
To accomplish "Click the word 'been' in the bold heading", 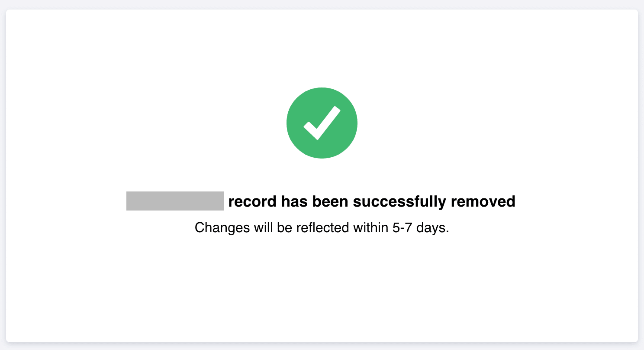I will pyautogui.click(x=329, y=201).
